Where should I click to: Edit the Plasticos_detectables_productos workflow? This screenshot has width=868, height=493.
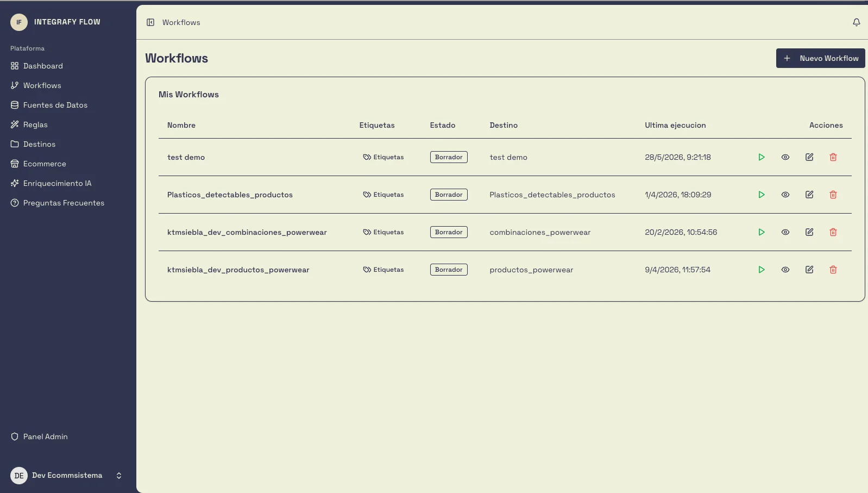coord(809,195)
